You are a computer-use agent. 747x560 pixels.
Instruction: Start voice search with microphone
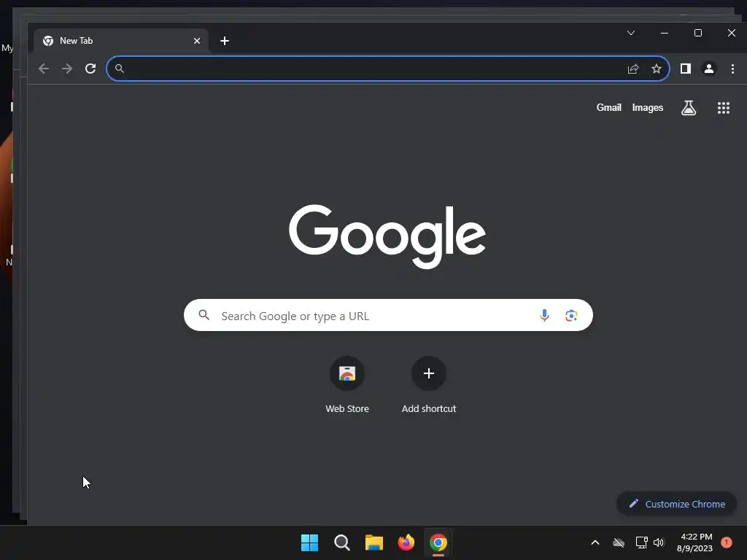coord(544,315)
